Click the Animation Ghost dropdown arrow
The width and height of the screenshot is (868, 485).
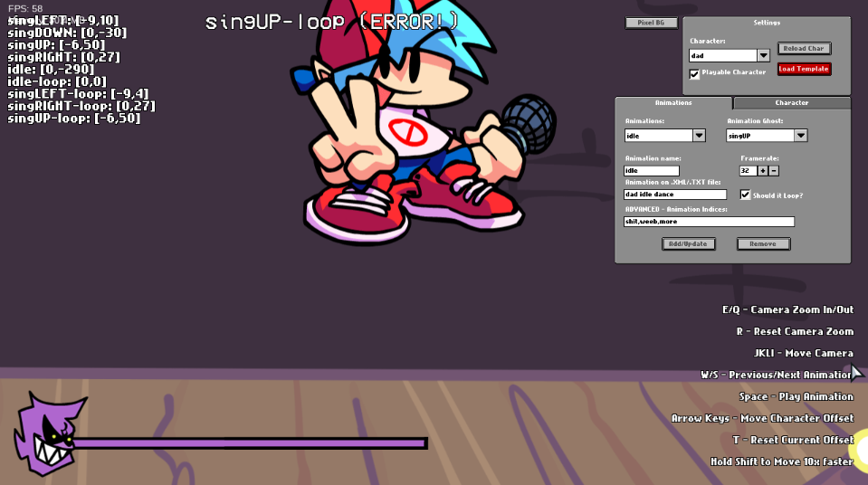(x=800, y=136)
